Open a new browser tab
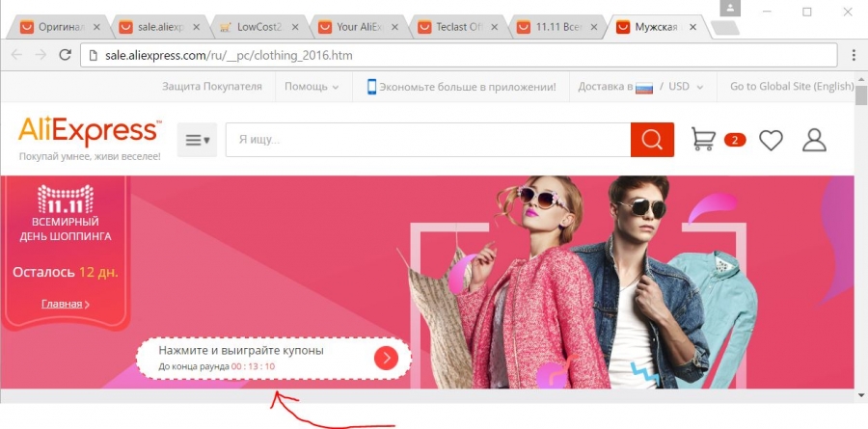Viewport: 868px width, 429px height. click(724, 28)
